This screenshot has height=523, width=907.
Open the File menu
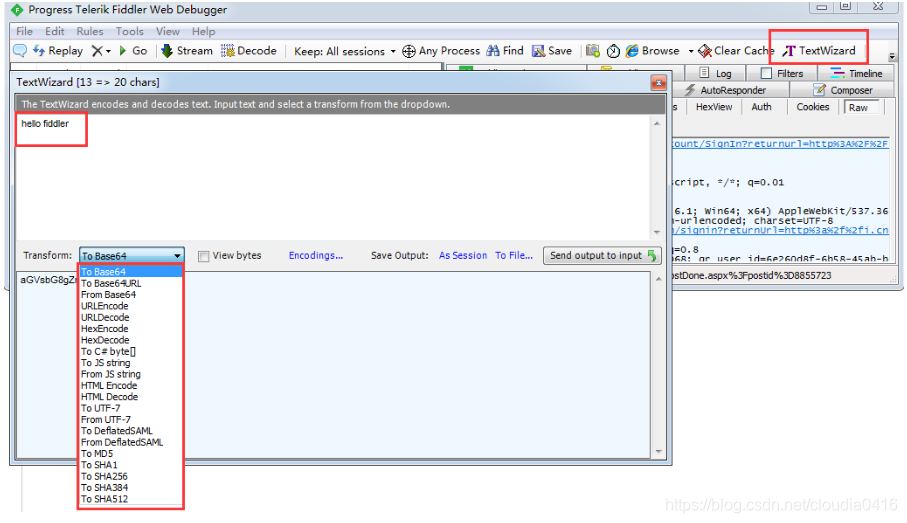(x=24, y=31)
